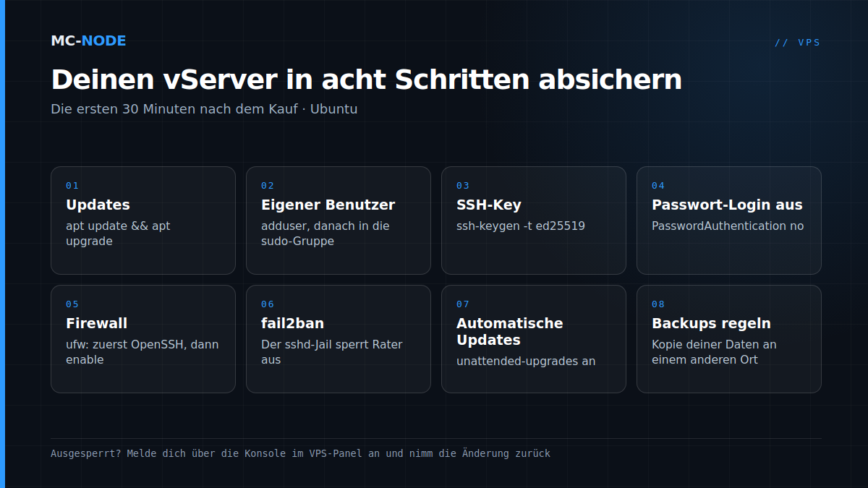Click the MC-NODE logo text

88,40
